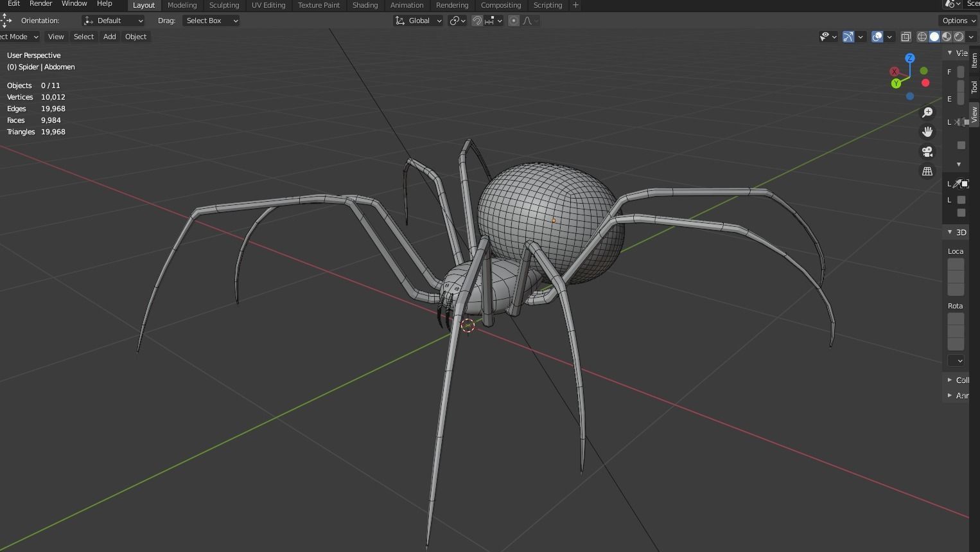This screenshot has height=552, width=980.
Task: Open the View sidebar tab
Action: click(x=974, y=114)
